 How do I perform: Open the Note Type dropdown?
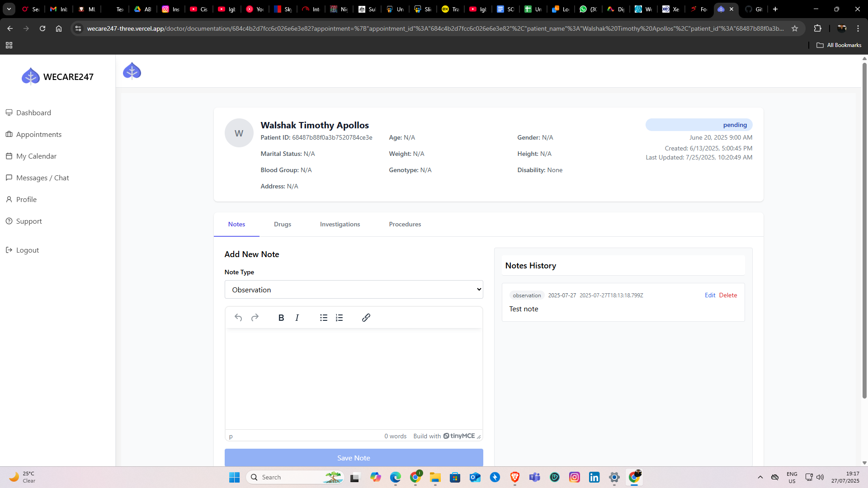[x=354, y=290]
